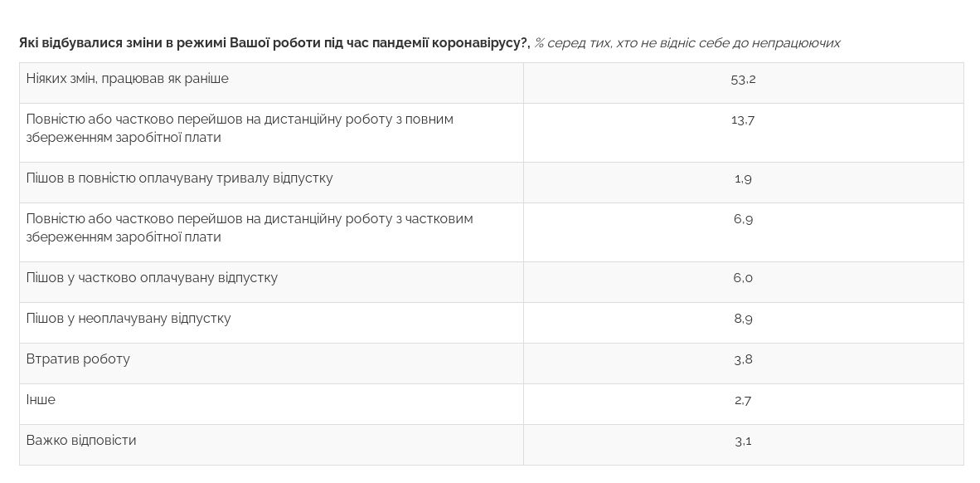Click the value 3,8
This screenshot has height=483, width=980.
click(x=743, y=360)
